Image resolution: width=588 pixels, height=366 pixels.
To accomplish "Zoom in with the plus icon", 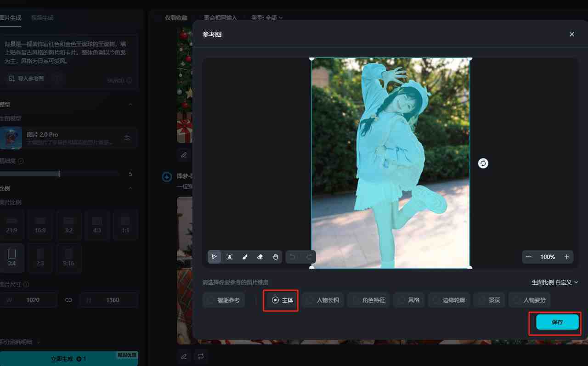I will point(566,257).
